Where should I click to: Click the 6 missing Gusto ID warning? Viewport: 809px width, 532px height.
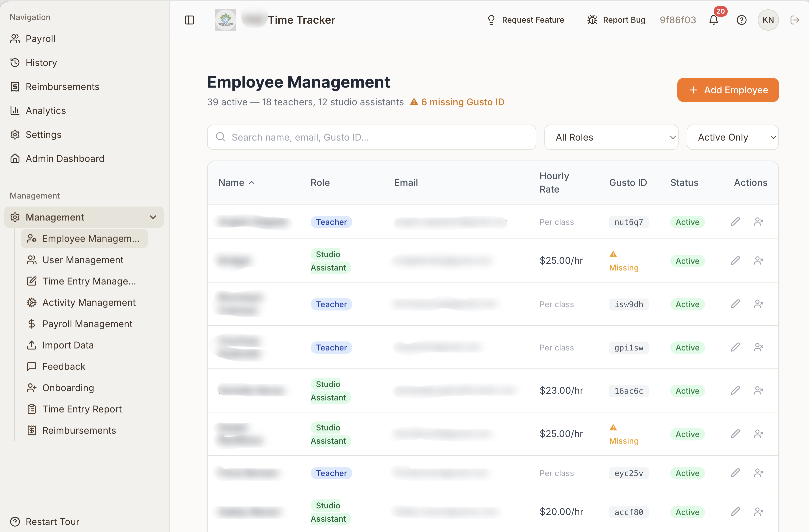pos(457,102)
